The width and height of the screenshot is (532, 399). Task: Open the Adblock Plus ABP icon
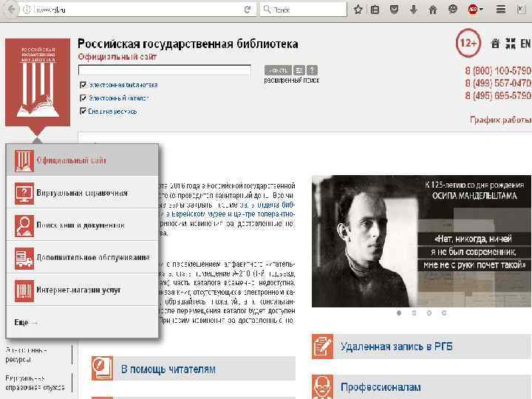coord(473,10)
